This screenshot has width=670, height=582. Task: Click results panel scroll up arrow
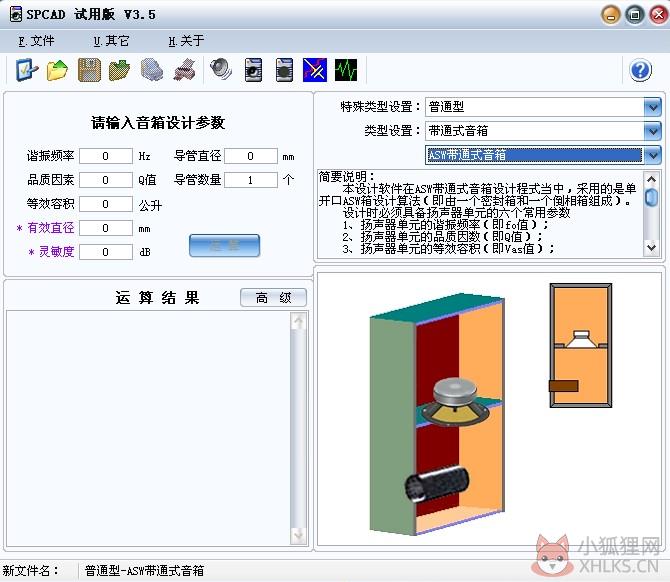299,321
